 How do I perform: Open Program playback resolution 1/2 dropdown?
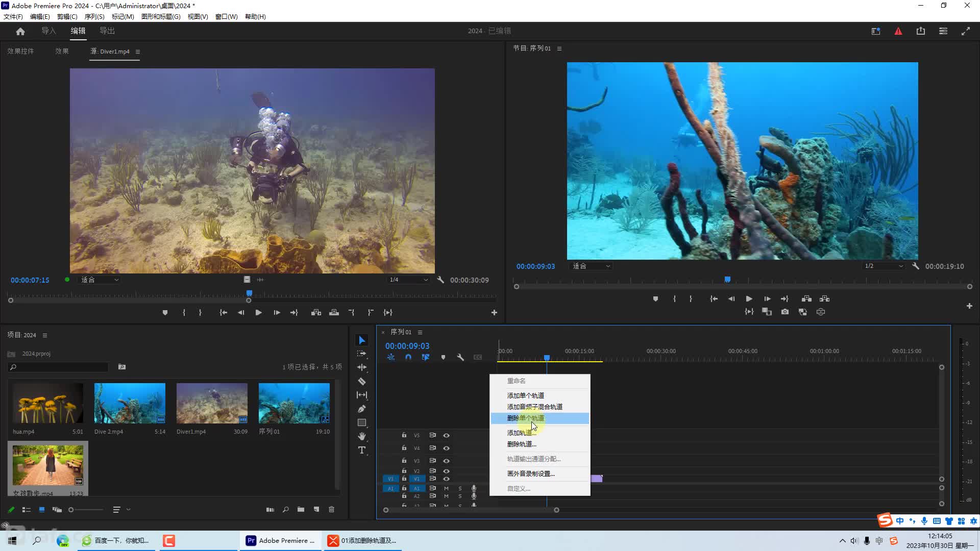pyautogui.click(x=884, y=266)
